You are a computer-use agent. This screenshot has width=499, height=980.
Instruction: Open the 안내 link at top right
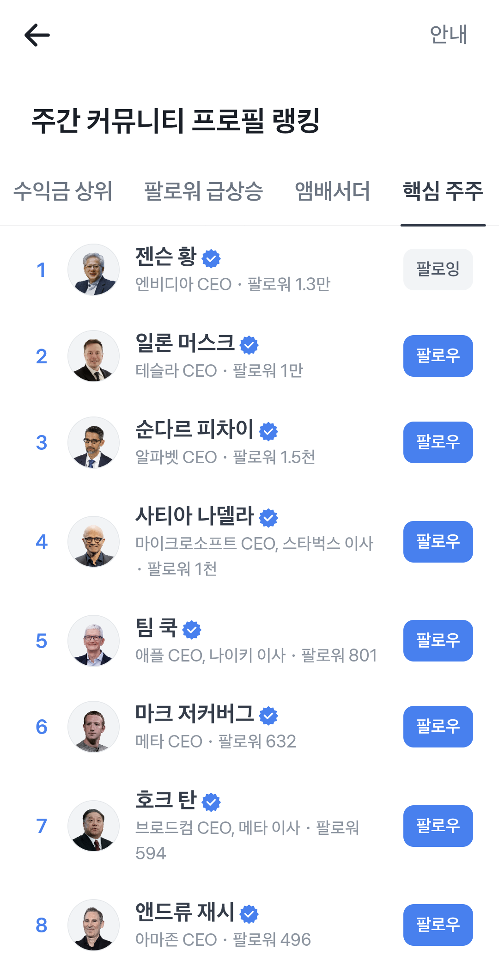[448, 35]
